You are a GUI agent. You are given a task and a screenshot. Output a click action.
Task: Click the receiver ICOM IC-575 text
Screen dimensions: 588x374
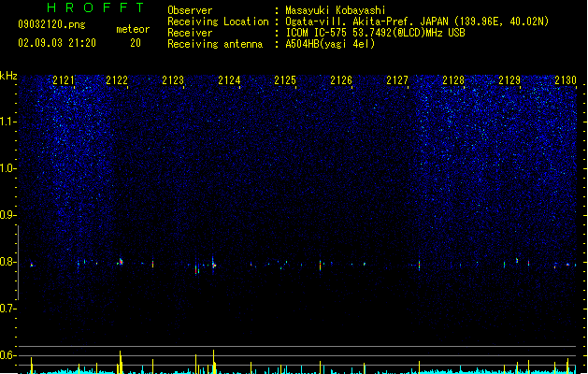click(x=376, y=33)
